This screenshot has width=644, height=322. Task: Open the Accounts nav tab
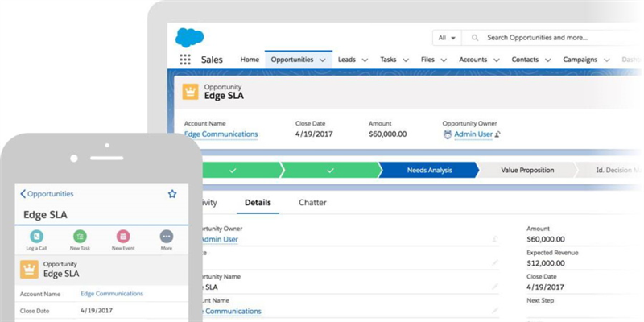click(x=473, y=60)
